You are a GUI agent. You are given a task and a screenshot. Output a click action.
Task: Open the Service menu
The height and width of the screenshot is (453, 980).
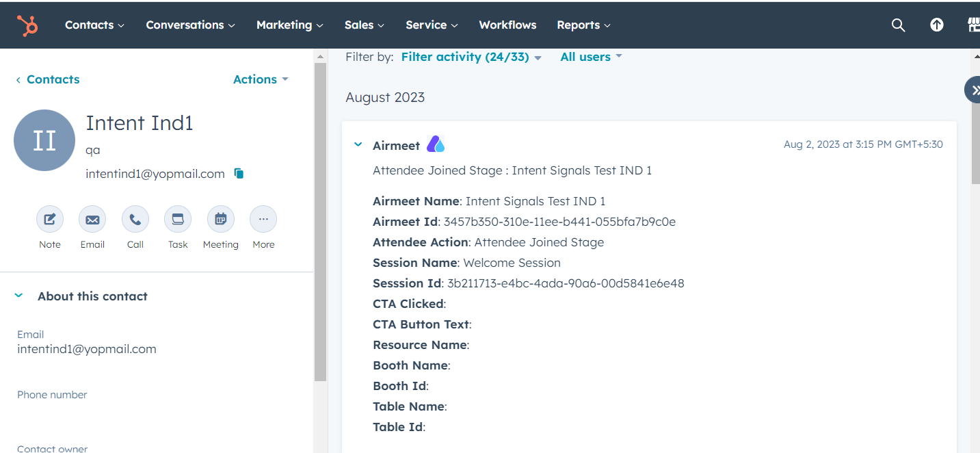(432, 25)
